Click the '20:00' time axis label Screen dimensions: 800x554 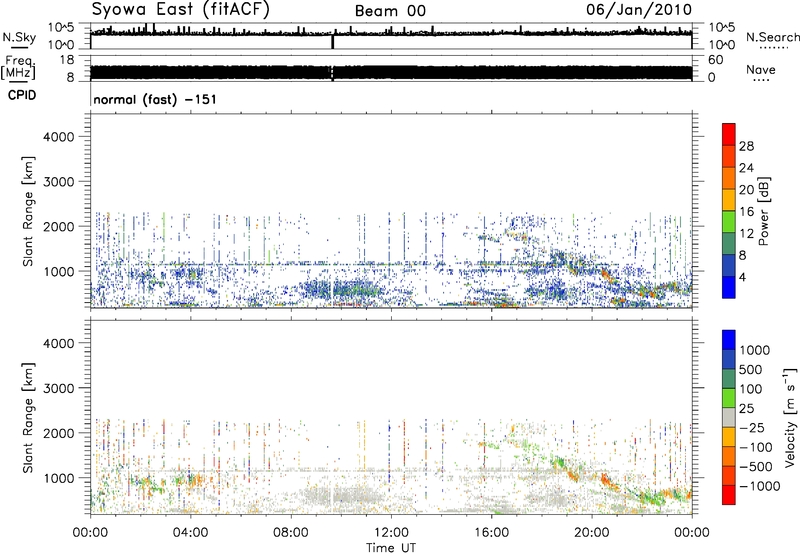pyautogui.click(x=591, y=532)
